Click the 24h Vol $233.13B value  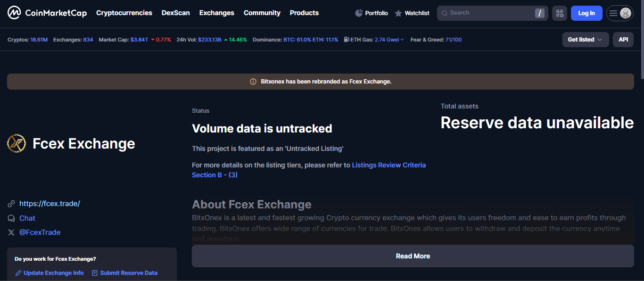[x=210, y=40]
